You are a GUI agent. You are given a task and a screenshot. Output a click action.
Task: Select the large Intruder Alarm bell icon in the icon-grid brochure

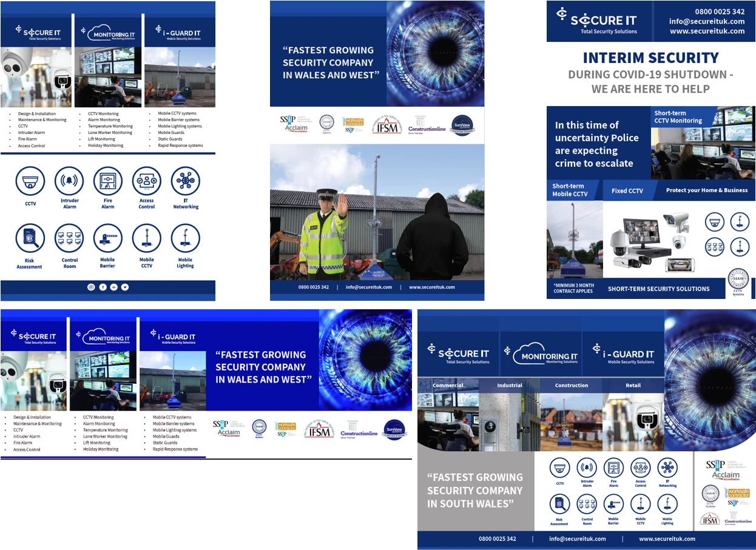pos(69,181)
